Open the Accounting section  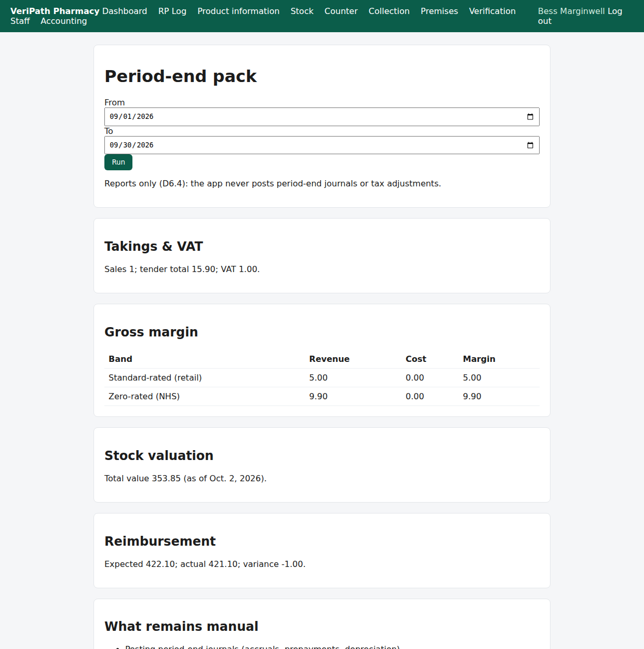(64, 21)
